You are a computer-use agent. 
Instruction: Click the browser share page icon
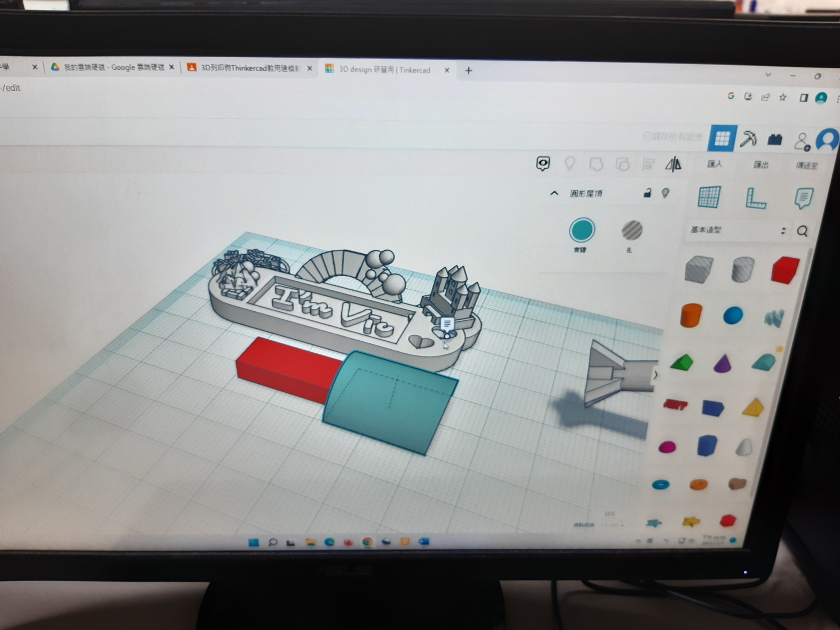point(765,97)
